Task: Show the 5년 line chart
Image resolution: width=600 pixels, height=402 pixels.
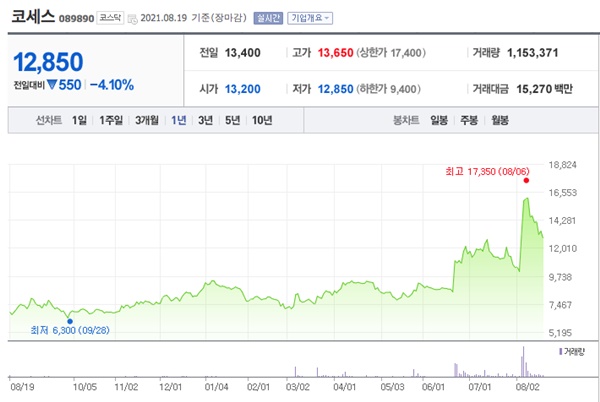Action: click(x=232, y=120)
